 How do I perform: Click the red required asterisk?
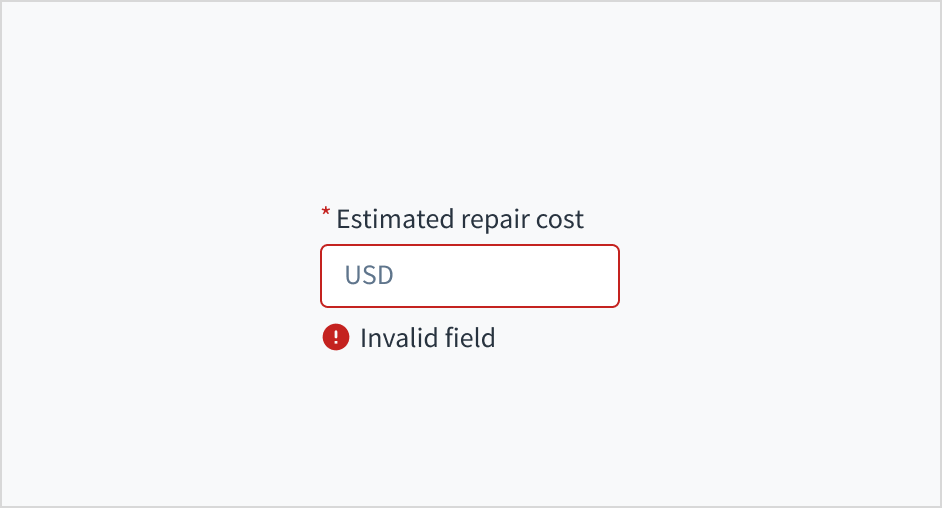[x=325, y=213]
